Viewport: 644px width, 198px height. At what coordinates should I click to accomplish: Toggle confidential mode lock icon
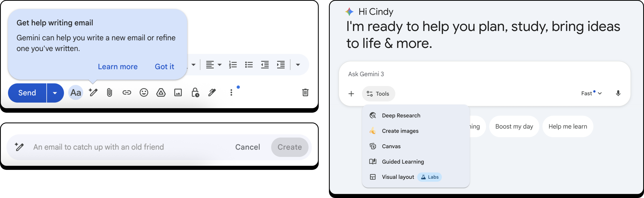point(195,92)
